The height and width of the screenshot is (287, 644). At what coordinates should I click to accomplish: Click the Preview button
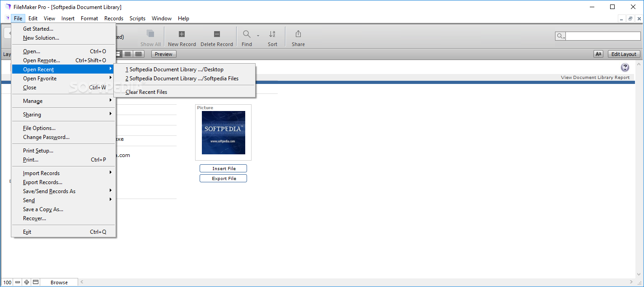(x=164, y=54)
